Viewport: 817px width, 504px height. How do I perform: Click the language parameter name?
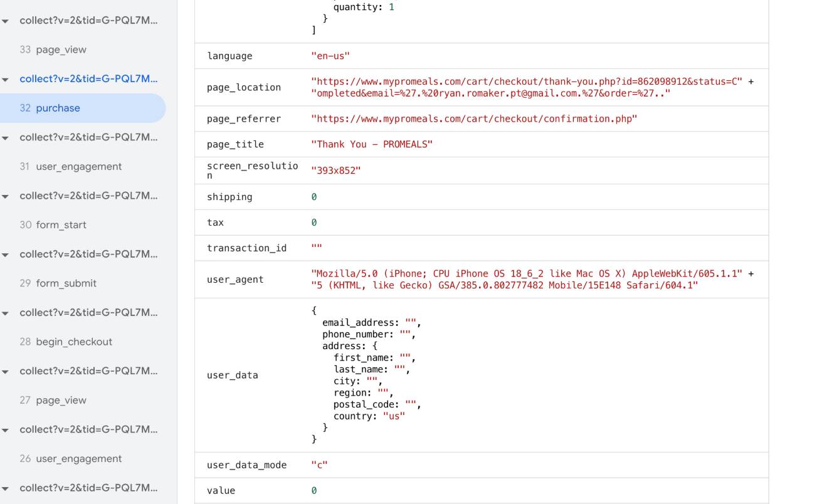[x=229, y=56]
